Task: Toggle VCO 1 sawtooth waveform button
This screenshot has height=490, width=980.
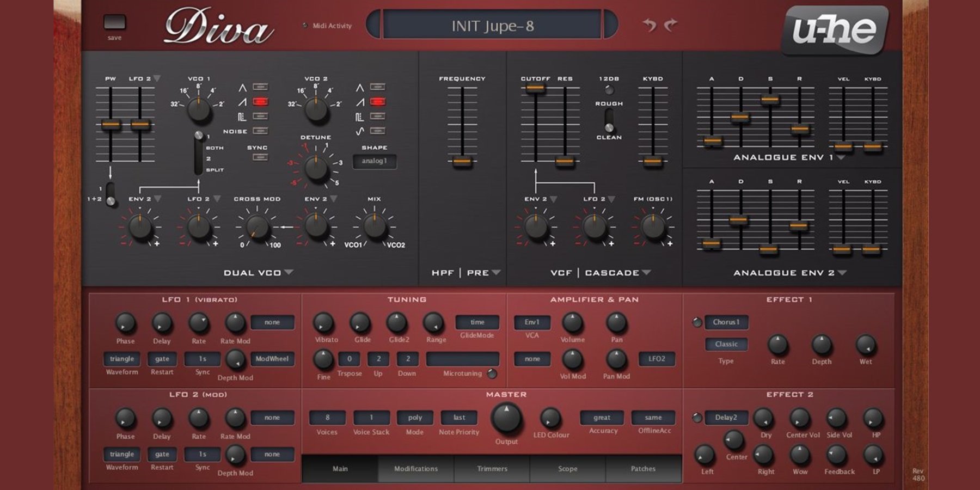Action: (x=260, y=102)
